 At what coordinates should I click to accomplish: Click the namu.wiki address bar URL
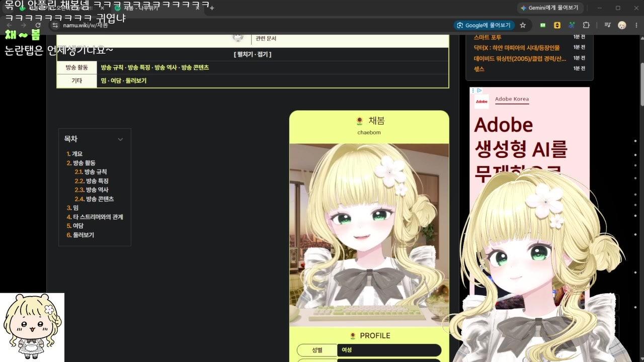coord(86,25)
